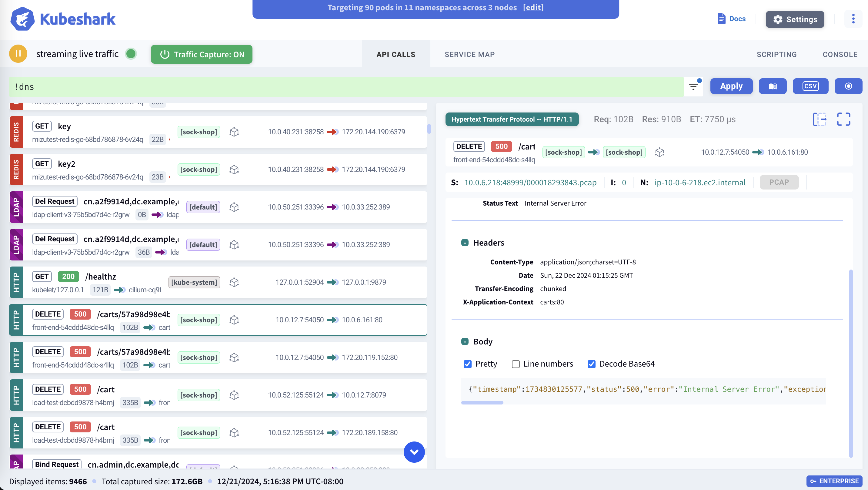Click the Apply button
The image size is (868, 490).
pos(731,86)
